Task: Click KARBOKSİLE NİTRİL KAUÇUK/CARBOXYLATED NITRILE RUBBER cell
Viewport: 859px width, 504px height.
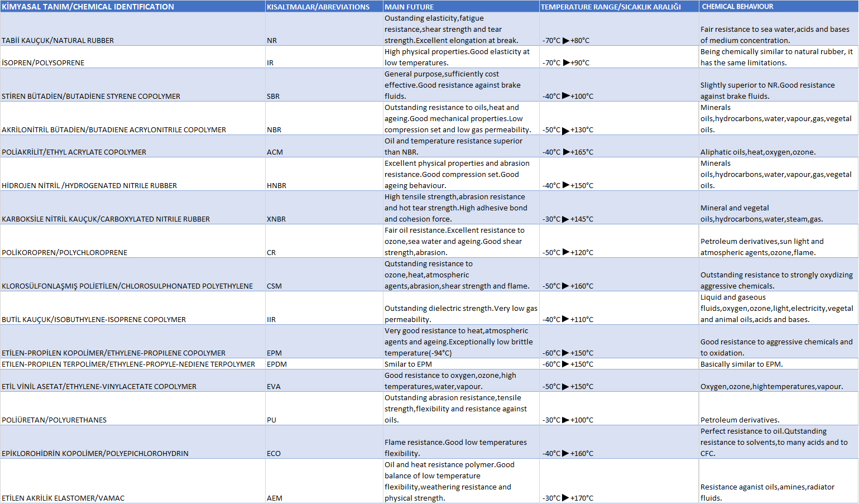Action: 133,208
